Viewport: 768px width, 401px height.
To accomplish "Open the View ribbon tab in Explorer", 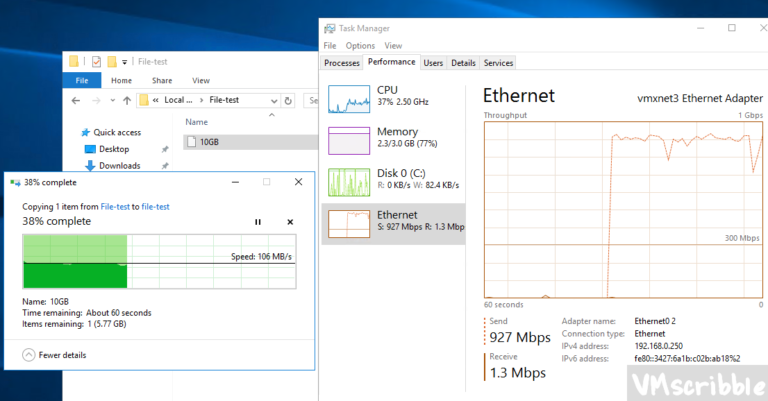I will coord(200,80).
